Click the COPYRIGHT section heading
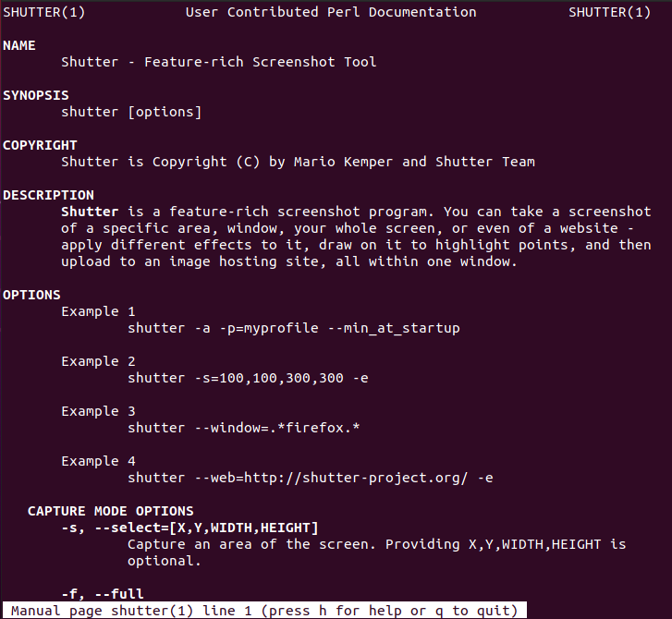This screenshot has height=619, width=672. (x=40, y=145)
